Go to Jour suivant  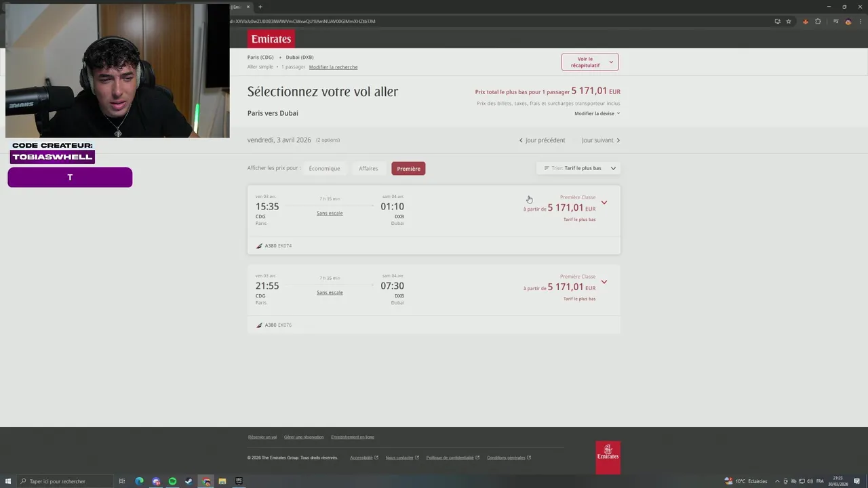pos(601,140)
